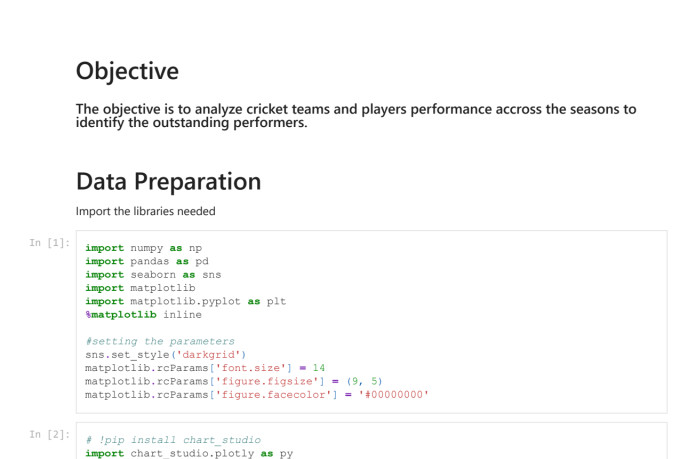Screen dimensions: 680x459
Task: Click the standalone 'import matplotlib' line
Action: tap(140, 288)
